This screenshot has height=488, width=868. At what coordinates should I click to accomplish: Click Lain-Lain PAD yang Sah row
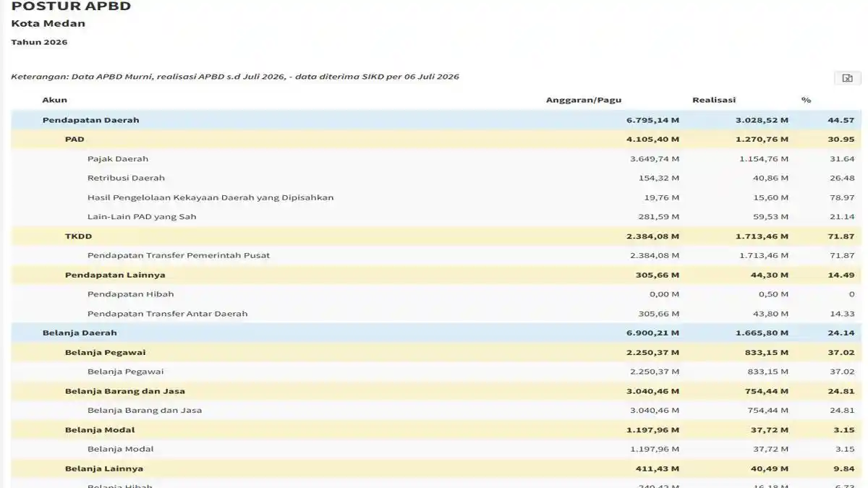[436, 217]
